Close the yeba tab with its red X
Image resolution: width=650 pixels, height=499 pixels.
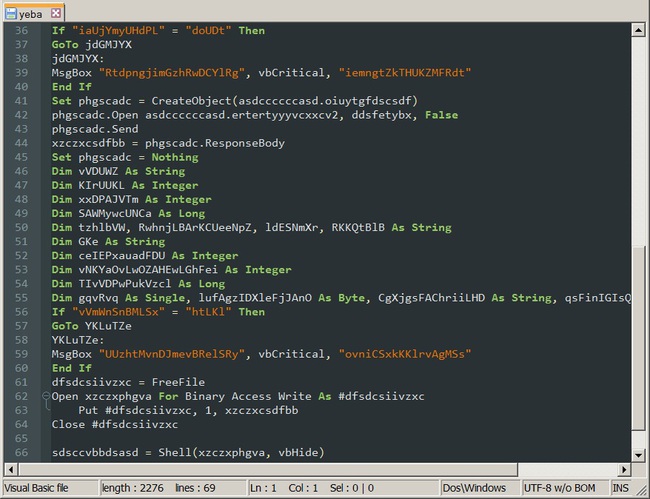pos(56,13)
